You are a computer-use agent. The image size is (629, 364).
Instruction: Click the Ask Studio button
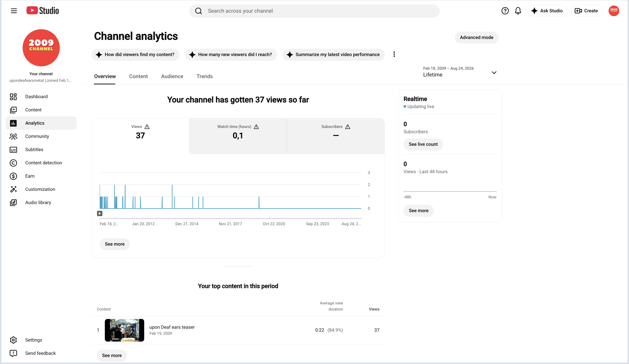click(547, 11)
